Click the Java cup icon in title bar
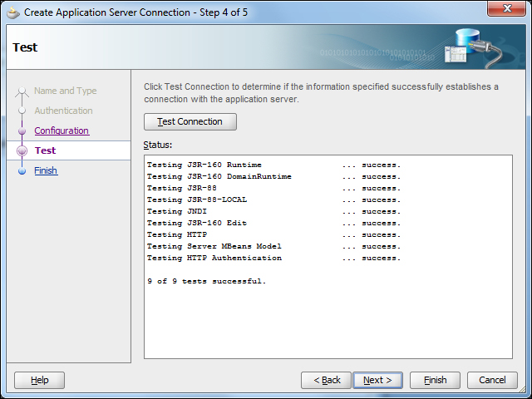Screen dimensions: 532x399 coord(13,12)
